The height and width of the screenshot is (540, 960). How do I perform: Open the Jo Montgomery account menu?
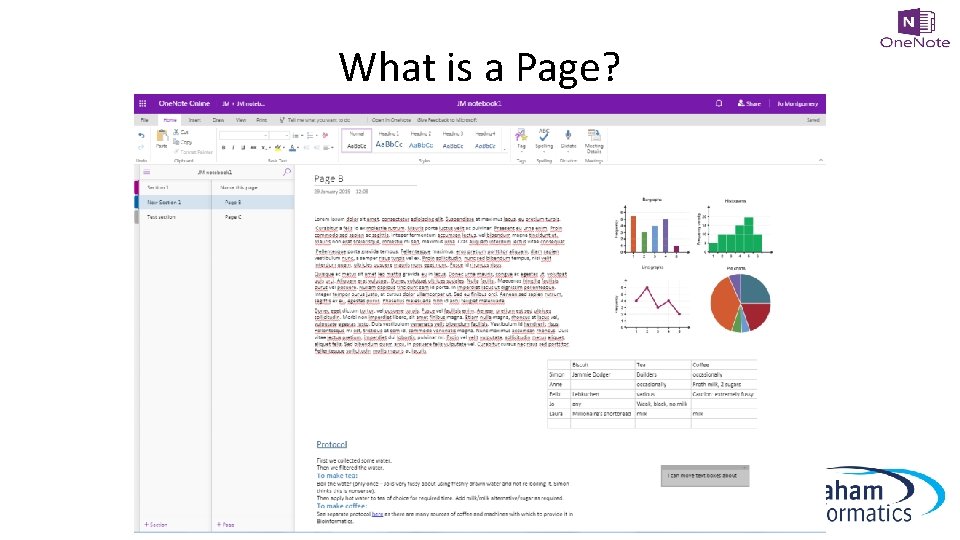[x=798, y=104]
